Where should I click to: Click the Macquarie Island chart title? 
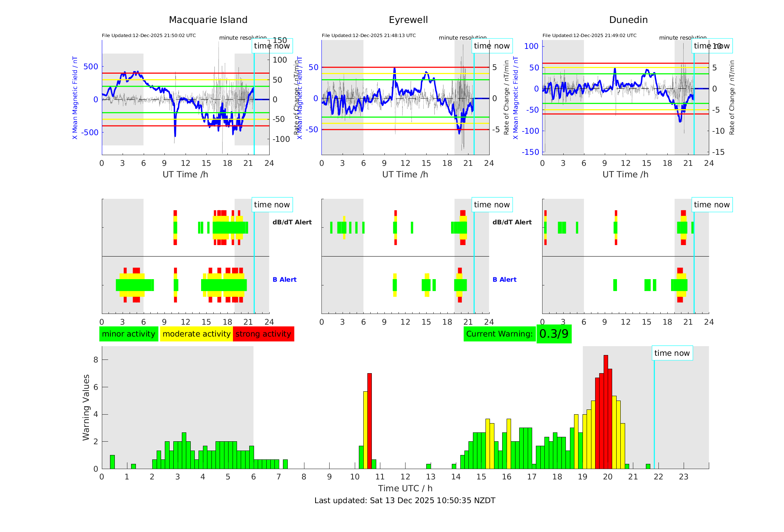[x=208, y=20]
